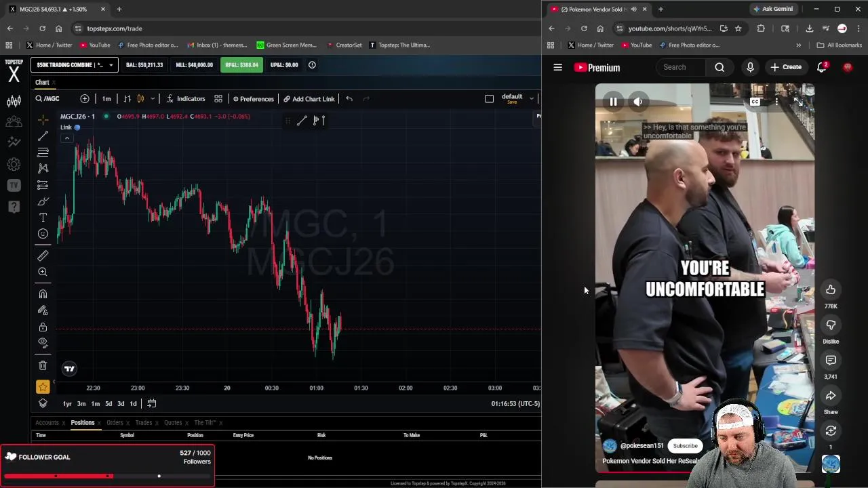The image size is (868, 488).
Task: Share the YouTube Short
Action: coord(831,396)
